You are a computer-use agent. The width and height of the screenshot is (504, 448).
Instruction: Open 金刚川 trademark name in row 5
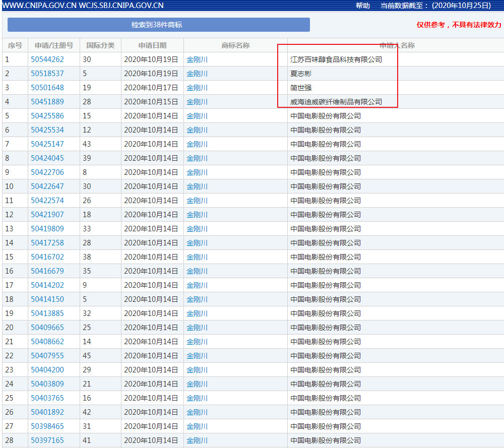(x=197, y=116)
